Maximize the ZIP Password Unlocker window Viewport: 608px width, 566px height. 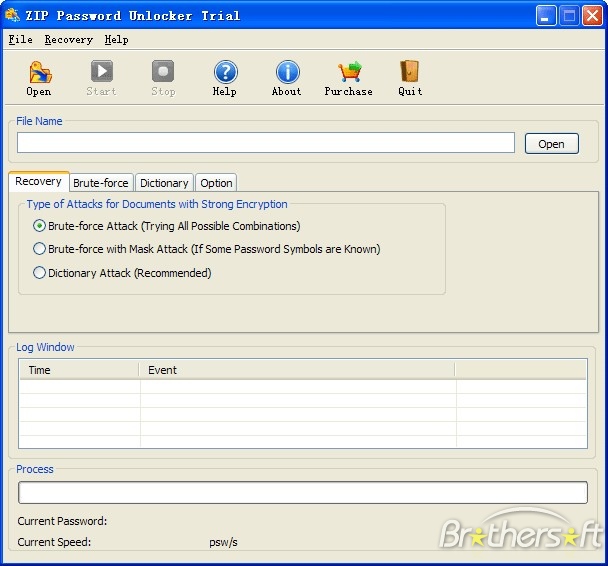point(569,16)
